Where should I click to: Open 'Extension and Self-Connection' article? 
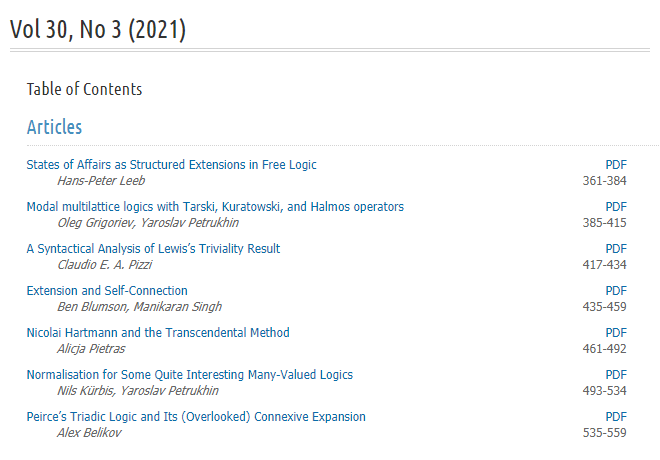[107, 291]
